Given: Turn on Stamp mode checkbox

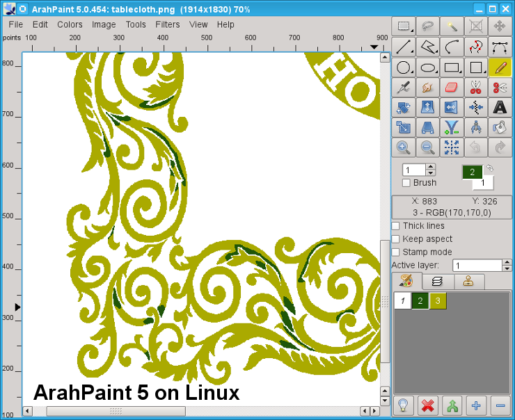Looking at the screenshot, I should 396,252.
